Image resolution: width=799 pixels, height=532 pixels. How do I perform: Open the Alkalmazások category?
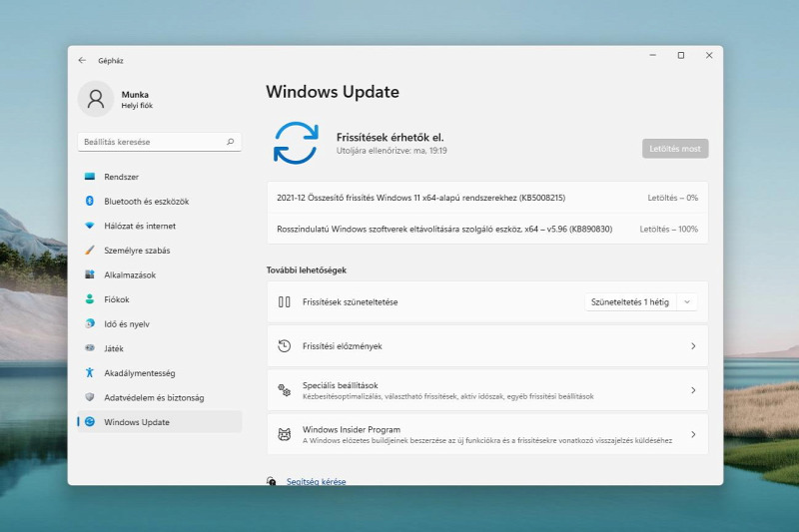160,274
